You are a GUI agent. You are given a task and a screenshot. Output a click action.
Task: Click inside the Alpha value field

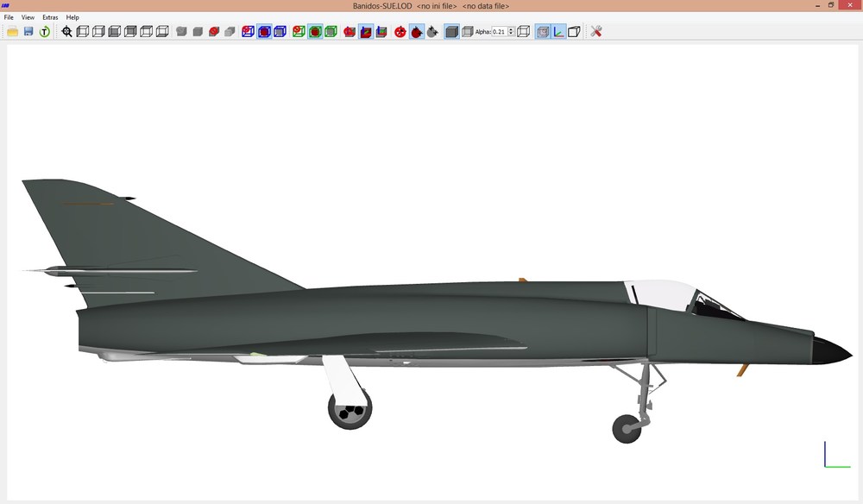pyautogui.click(x=499, y=31)
